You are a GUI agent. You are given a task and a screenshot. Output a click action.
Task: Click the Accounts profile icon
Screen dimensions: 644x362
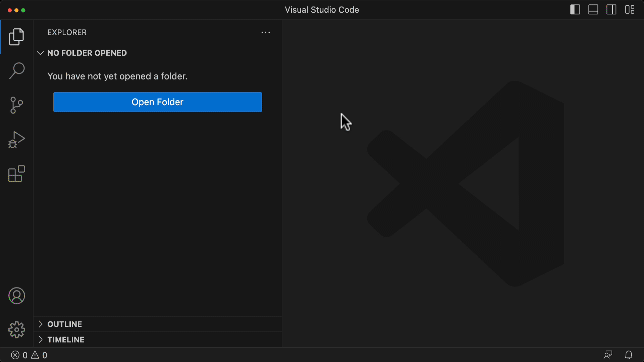click(16, 296)
